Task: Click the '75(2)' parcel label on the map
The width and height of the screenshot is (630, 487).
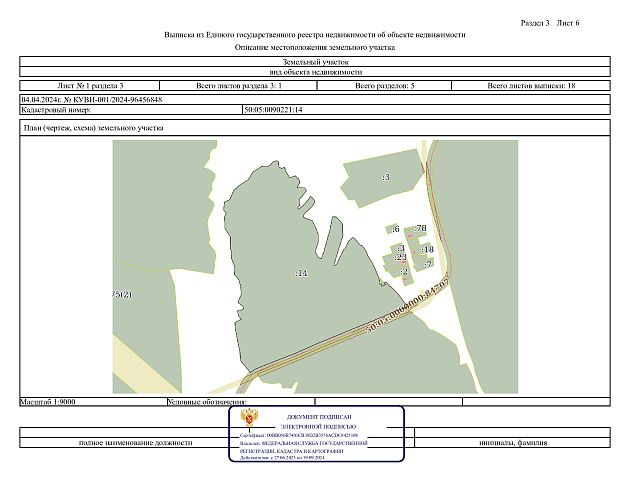Action: pos(122,295)
